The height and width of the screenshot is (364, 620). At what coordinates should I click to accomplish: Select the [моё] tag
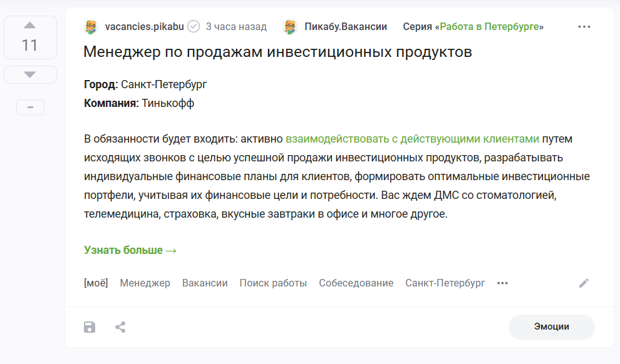point(96,283)
